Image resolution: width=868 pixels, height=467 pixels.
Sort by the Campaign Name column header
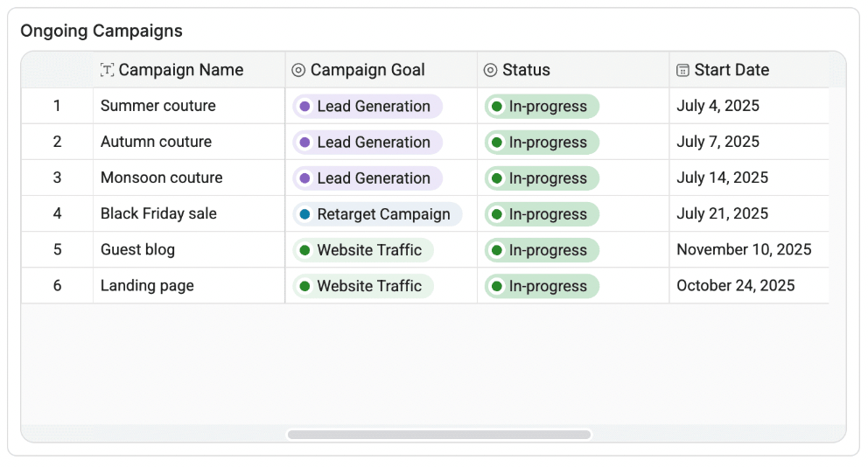pos(180,70)
